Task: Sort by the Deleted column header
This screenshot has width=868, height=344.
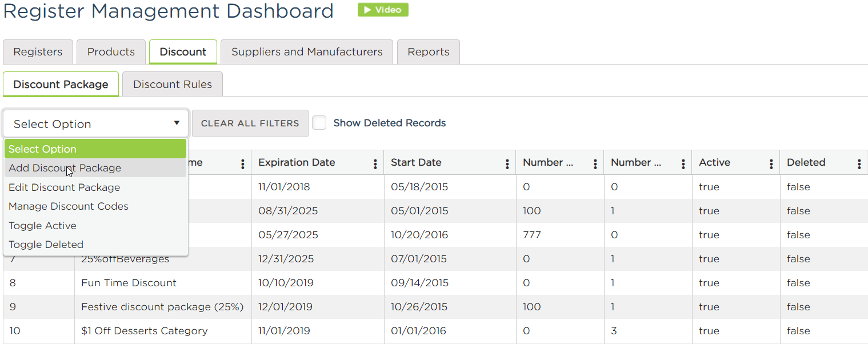Action: tap(806, 162)
